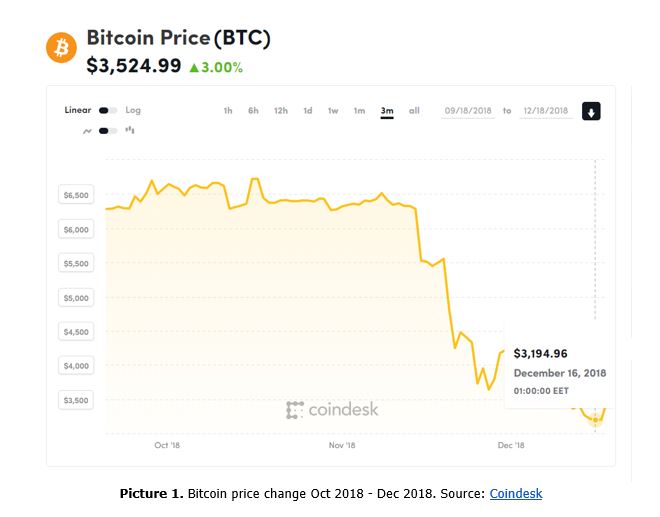Switch to the 1d time range
Viewport: 660px width, 517px height.
click(x=308, y=110)
